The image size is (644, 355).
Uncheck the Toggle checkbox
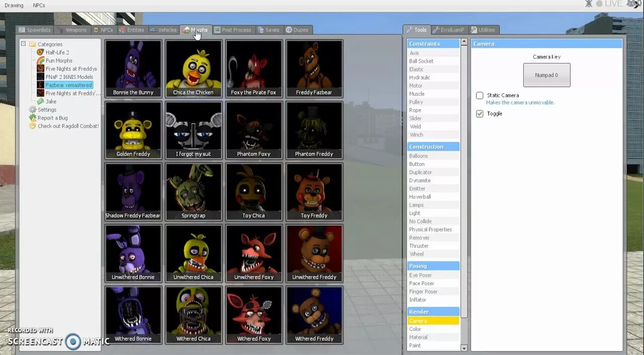(x=479, y=114)
